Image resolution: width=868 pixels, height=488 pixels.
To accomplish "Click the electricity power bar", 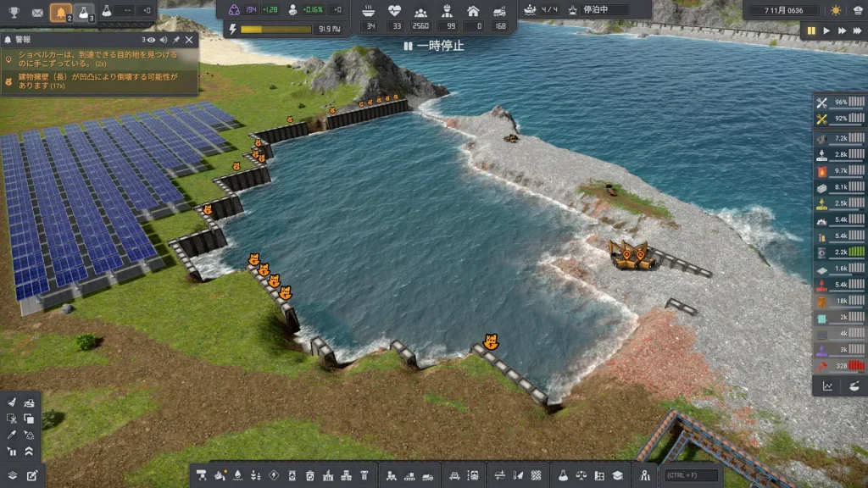I will click(276, 29).
